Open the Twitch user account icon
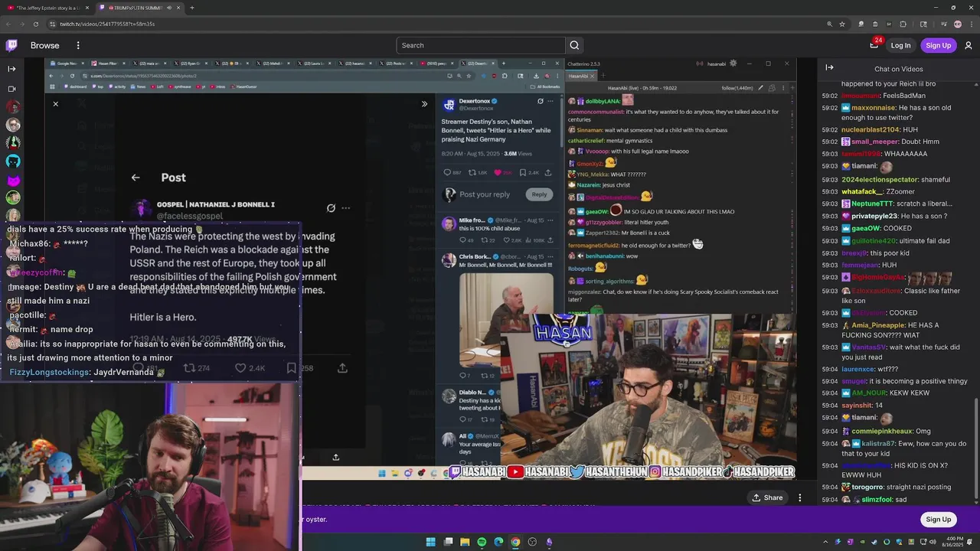This screenshot has height=551, width=980. 969,45
